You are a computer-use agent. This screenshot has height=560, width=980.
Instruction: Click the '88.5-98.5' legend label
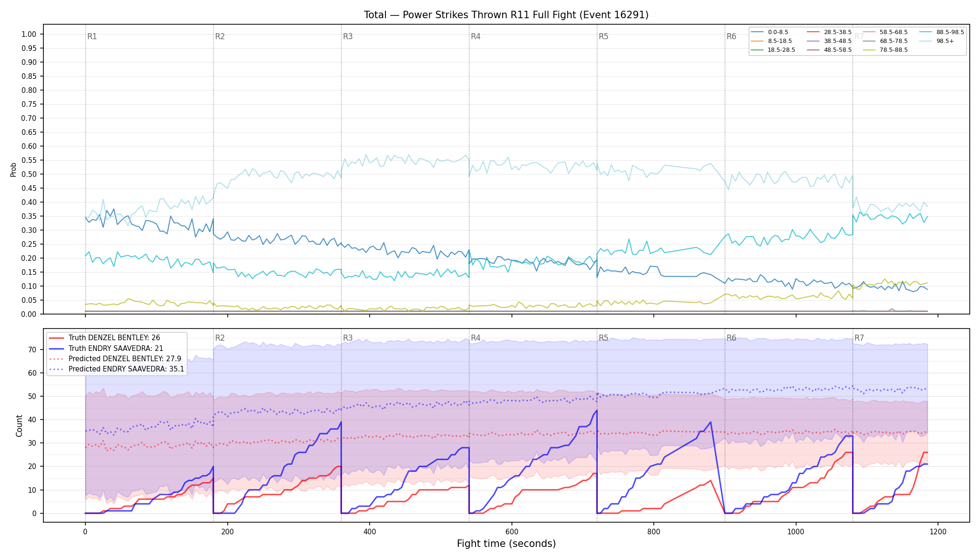click(x=950, y=32)
